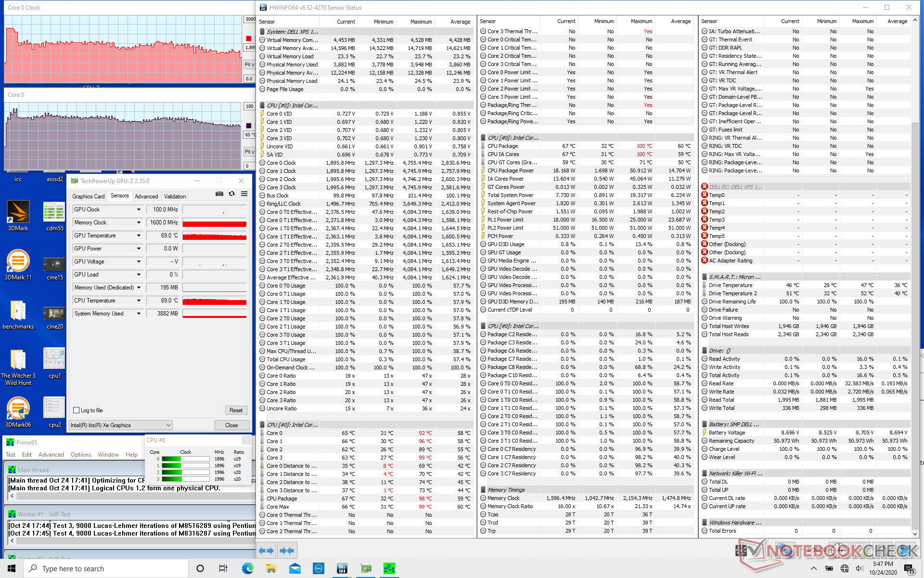Image resolution: width=924 pixels, height=578 pixels.
Task: Open the Mail app from taskbar
Action: coord(295,568)
